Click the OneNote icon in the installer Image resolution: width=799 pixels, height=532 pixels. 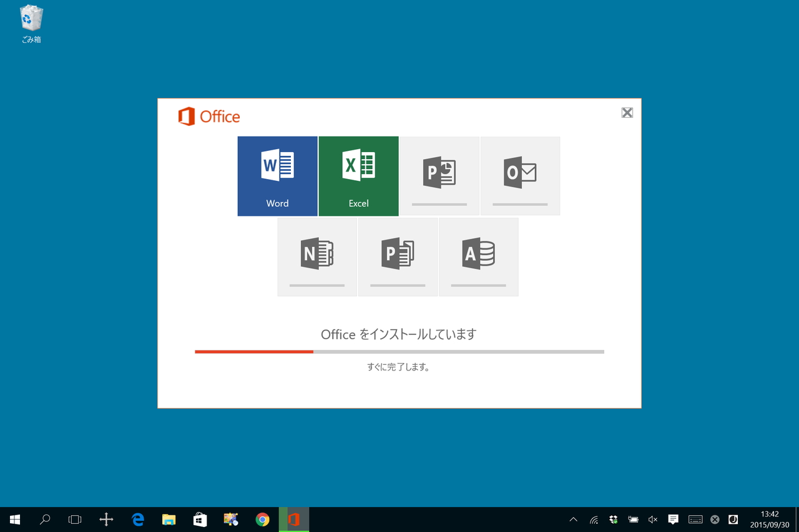[317, 253]
